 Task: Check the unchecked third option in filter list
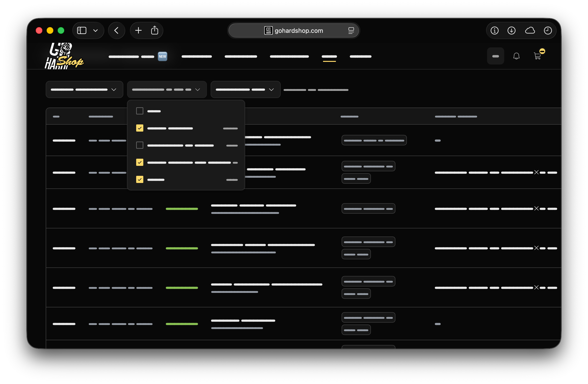[140, 145]
